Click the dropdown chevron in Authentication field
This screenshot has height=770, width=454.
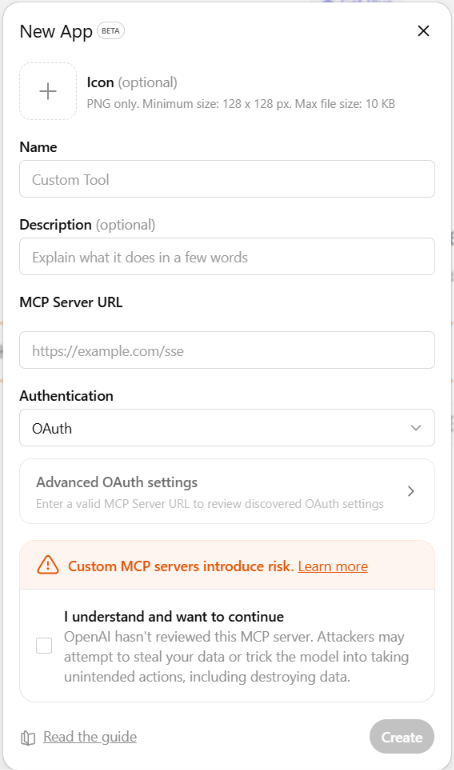(416, 428)
